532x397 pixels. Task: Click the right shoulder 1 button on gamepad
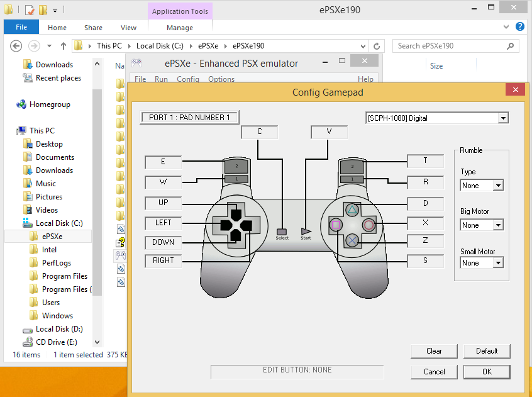click(x=352, y=179)
